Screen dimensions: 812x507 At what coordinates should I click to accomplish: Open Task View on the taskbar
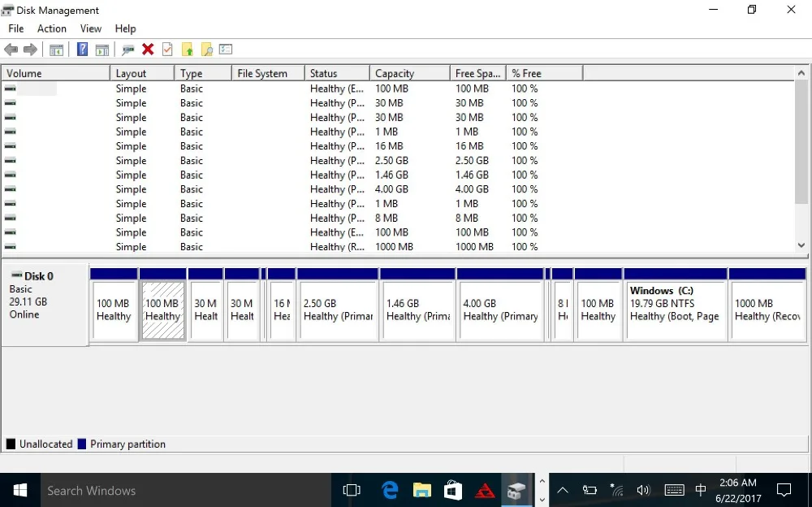click(351, 490)
